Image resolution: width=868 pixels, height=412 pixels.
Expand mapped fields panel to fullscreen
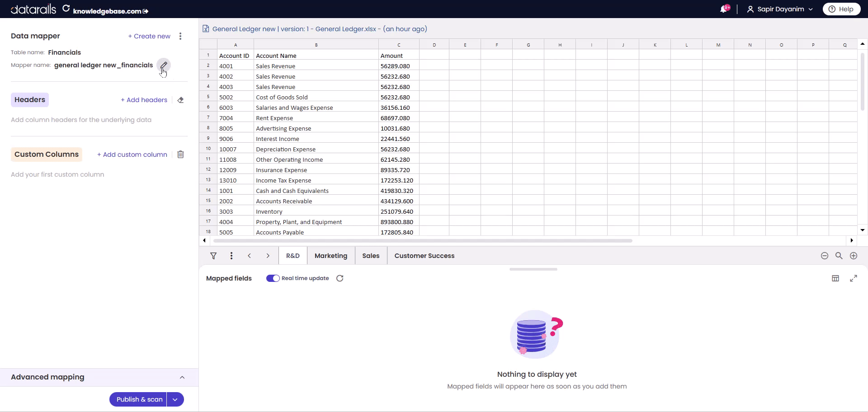coord(854,278)
